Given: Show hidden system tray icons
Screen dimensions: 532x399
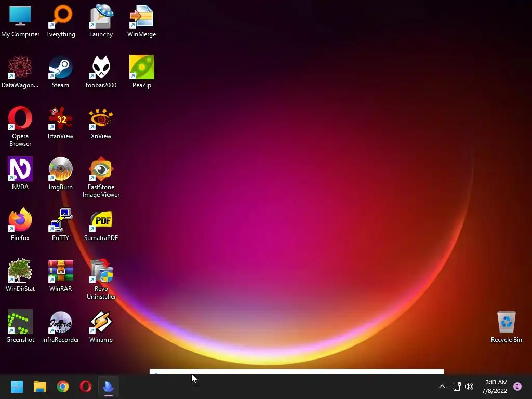Looking at the screenshot, I should (x=442, y=387).
